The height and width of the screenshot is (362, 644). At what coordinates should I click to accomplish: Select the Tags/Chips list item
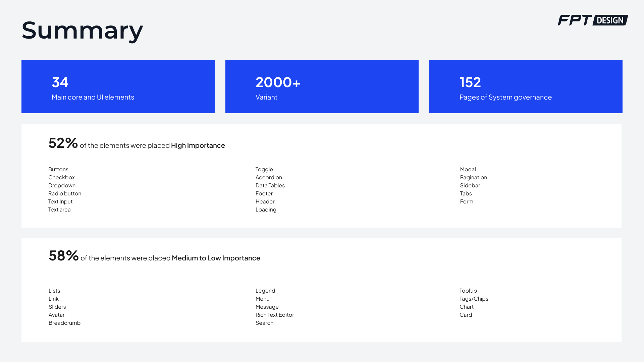(x=474, y=299)
